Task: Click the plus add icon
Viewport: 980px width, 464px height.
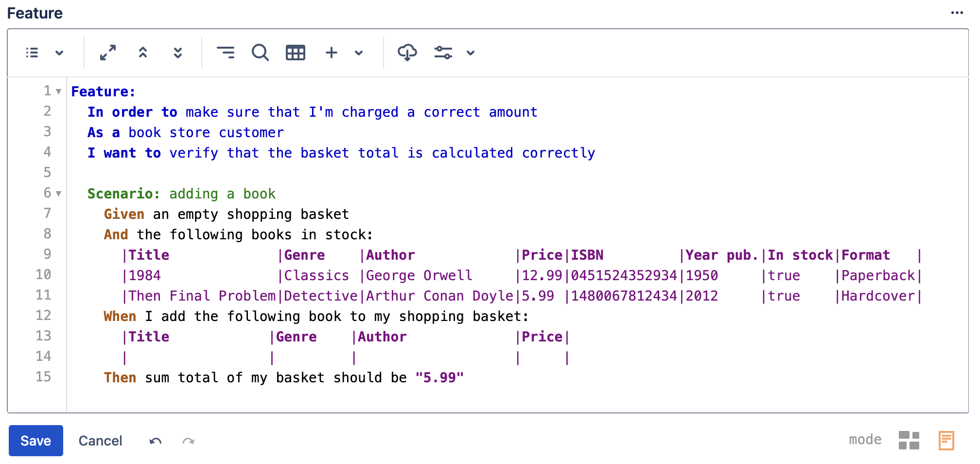Action: point(332,53)
